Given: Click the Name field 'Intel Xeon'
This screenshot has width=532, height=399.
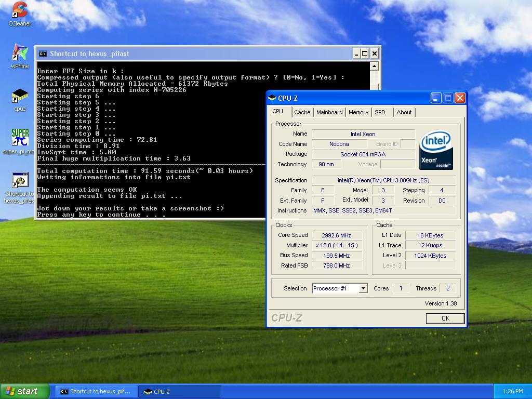Looking at the screenshot, I should pyautogui.click(x=363, y=134).
